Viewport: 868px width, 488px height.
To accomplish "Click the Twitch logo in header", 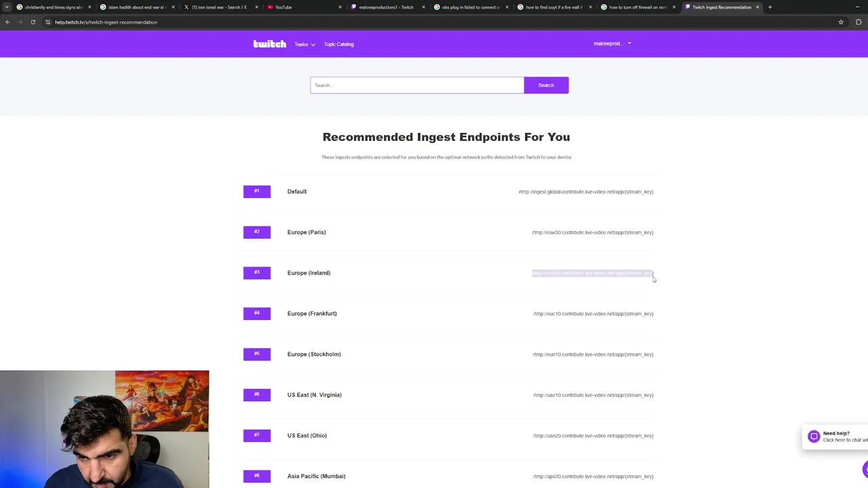I will tap(270, 44).
